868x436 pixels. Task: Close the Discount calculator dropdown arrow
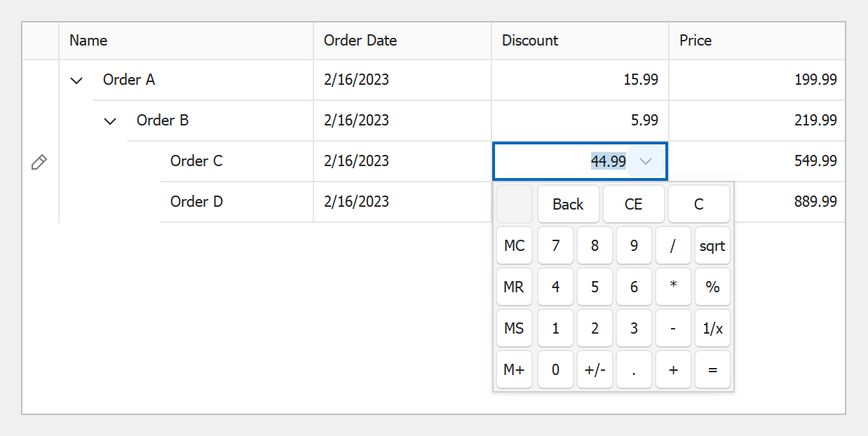pos(646,161)
